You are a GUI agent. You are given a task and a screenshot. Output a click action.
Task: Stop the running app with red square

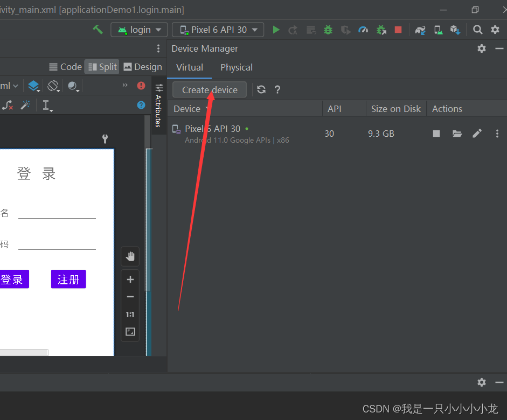(398, 30)
